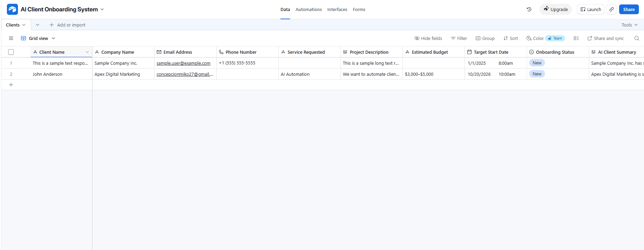Open base history clock icon
Screen dimensions: 644x250
(x=529, y=9)
